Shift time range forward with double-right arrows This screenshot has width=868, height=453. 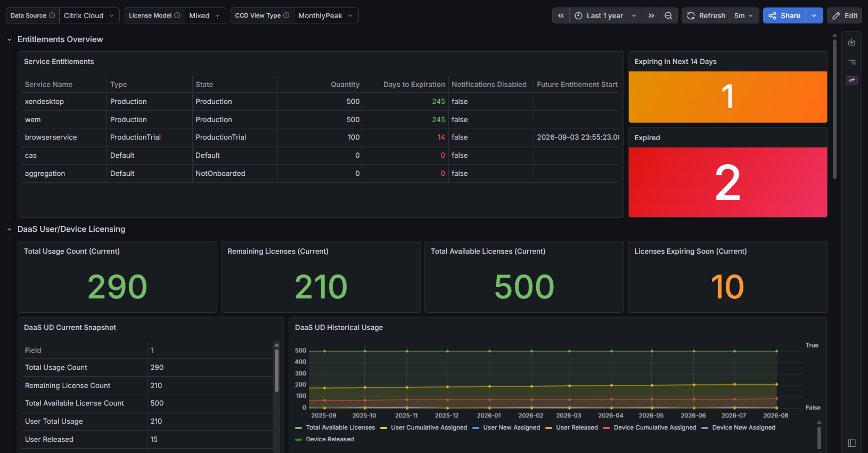coord(651,15)
